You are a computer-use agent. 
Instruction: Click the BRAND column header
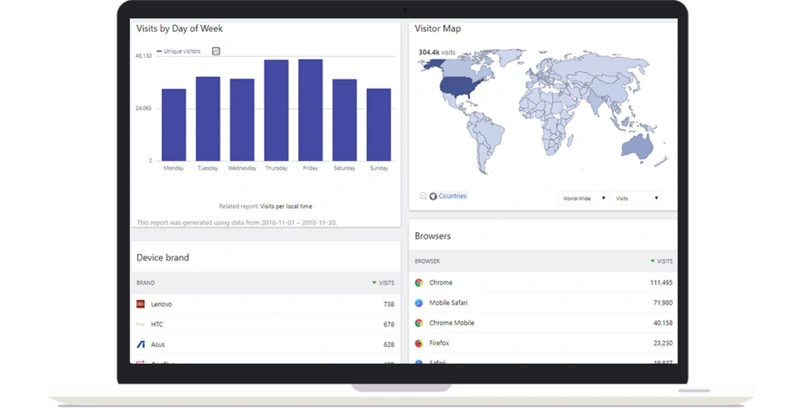click(146, 283)
